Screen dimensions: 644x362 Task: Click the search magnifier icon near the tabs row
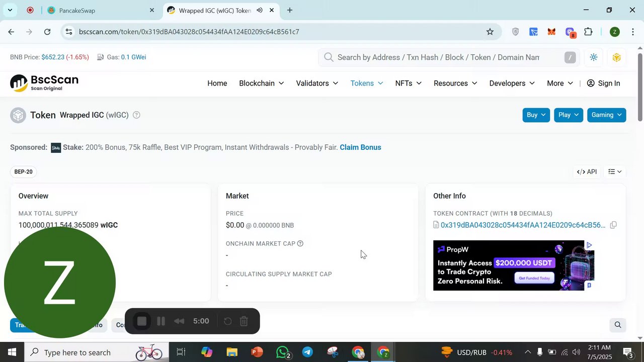point(618,325)
